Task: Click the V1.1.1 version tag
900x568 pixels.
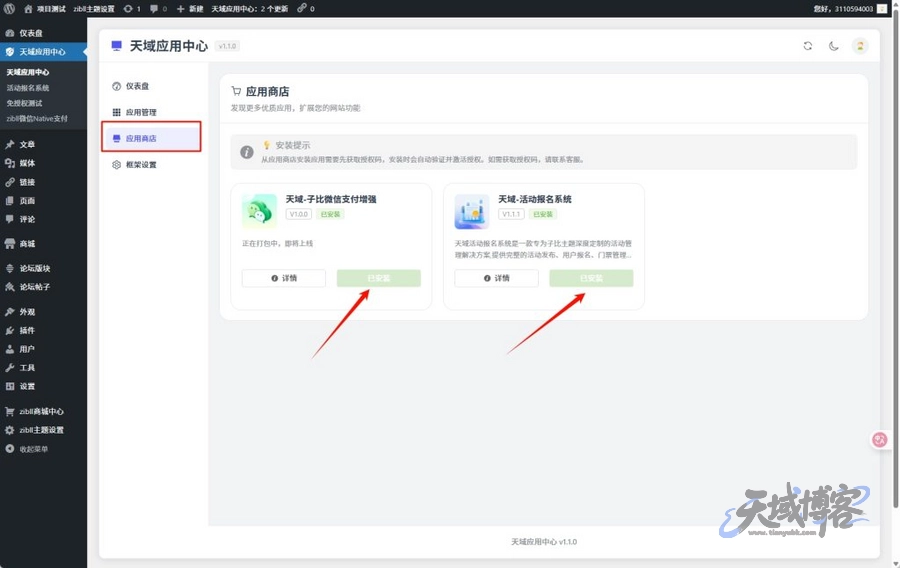Action: pos(511,214)
